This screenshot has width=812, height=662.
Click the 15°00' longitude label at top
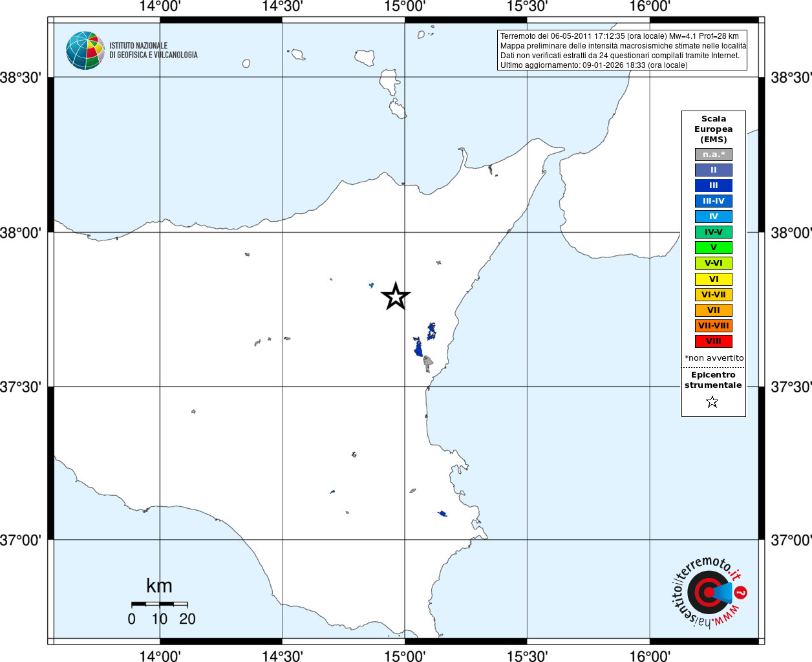click(x=405, y=6)
